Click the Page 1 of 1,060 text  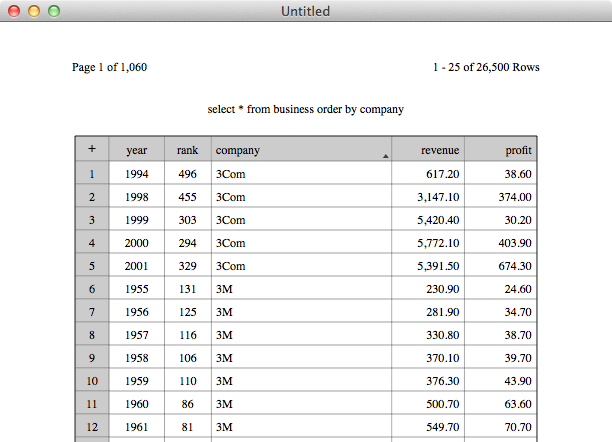(x=109, y=67)
